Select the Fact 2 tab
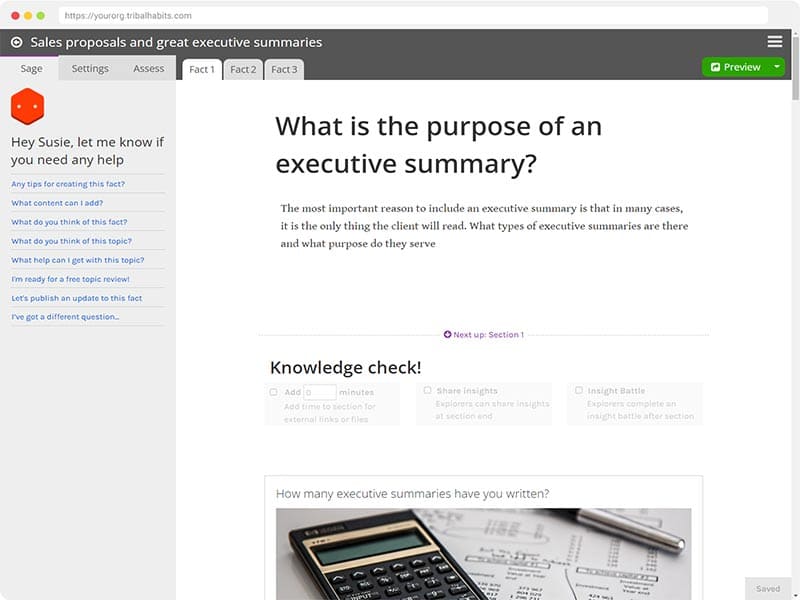 point(243,70)
